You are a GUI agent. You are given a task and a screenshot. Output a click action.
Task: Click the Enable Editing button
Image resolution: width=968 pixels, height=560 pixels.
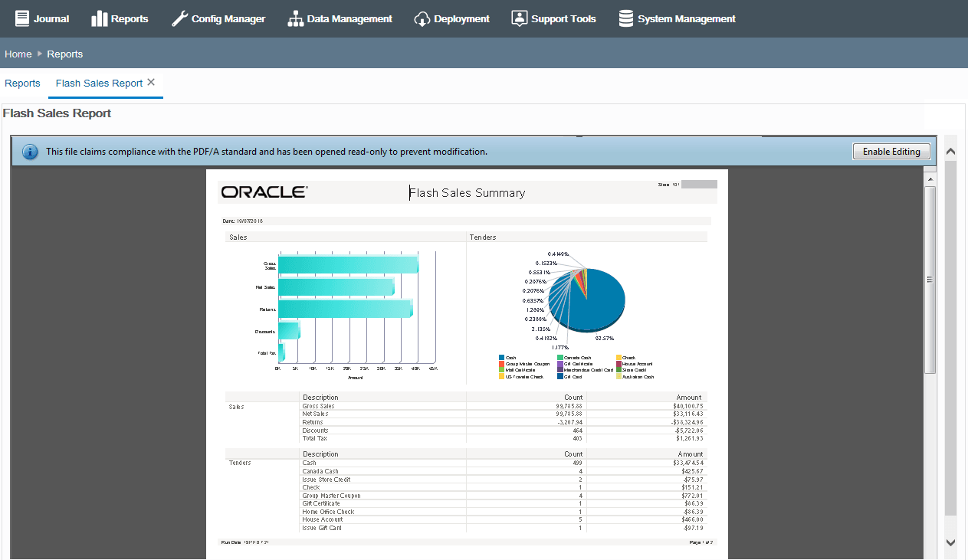pos(891,152)
